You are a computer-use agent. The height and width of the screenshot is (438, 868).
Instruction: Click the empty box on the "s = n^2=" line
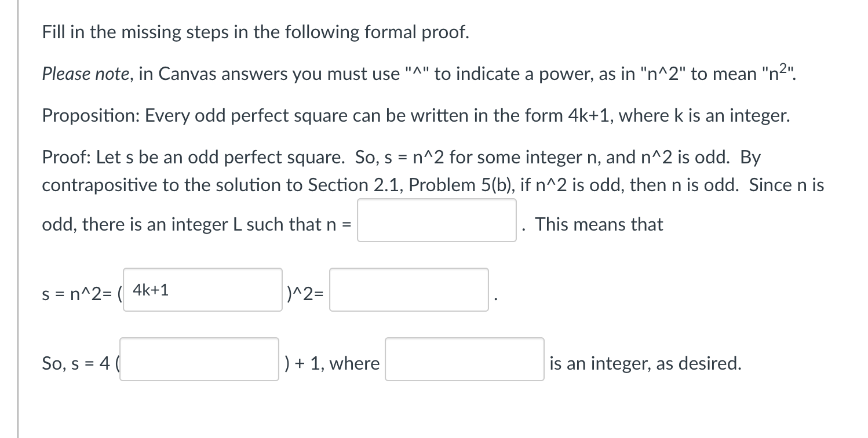pyautogui.click(x=409, y=290)
